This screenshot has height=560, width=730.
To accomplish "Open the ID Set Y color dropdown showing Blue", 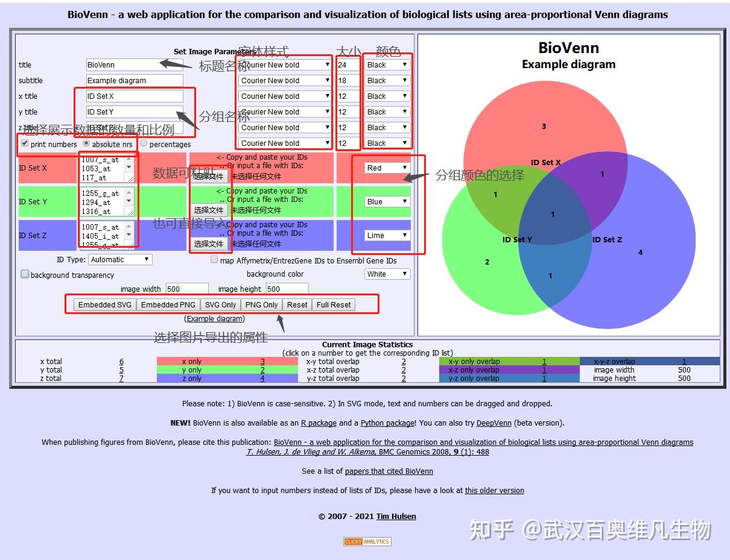I will tap(387, 201).
